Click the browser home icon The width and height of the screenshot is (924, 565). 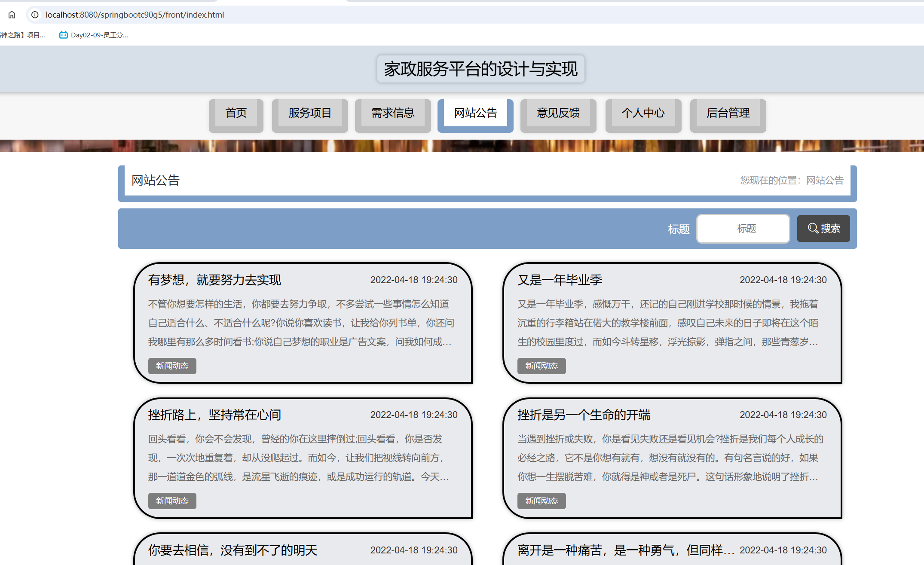[x=12, y=15]
